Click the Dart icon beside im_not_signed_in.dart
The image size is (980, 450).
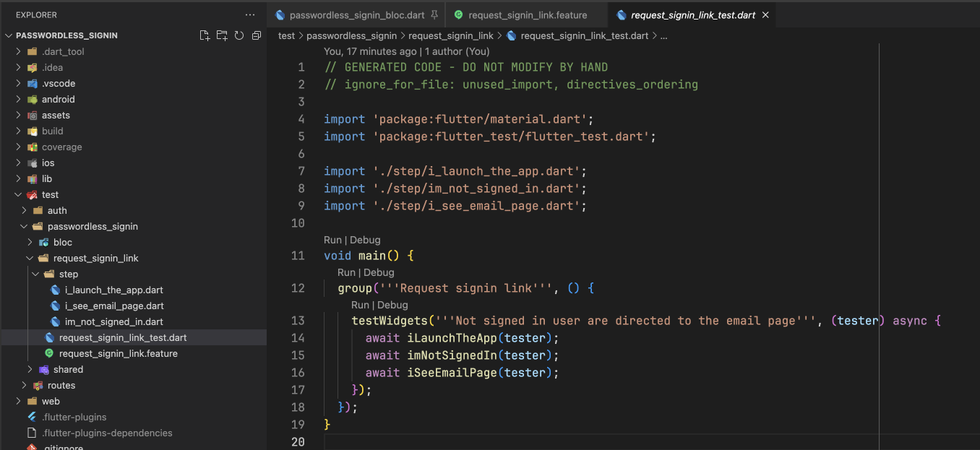(x=55, y=321)
